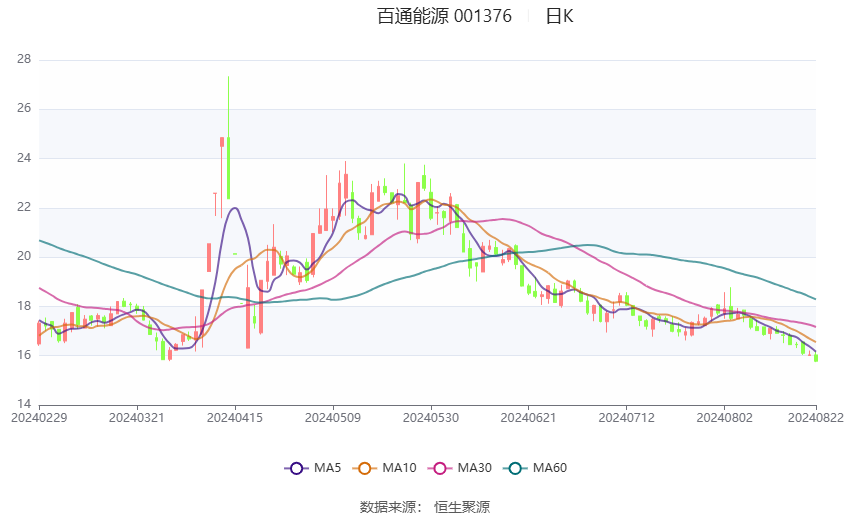Click x-axis date label 20240415

(x=235, y=418)
